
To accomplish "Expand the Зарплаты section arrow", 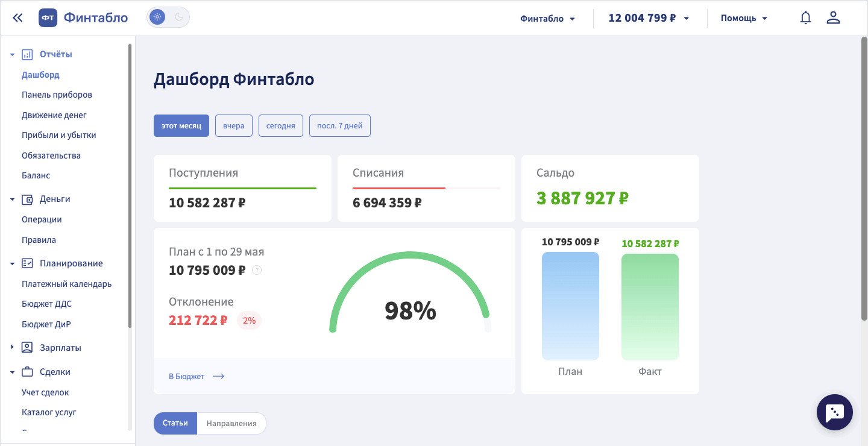I will (x=12, y=348).
